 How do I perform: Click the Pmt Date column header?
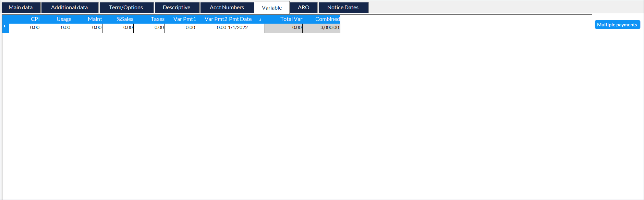pos(246,19)
